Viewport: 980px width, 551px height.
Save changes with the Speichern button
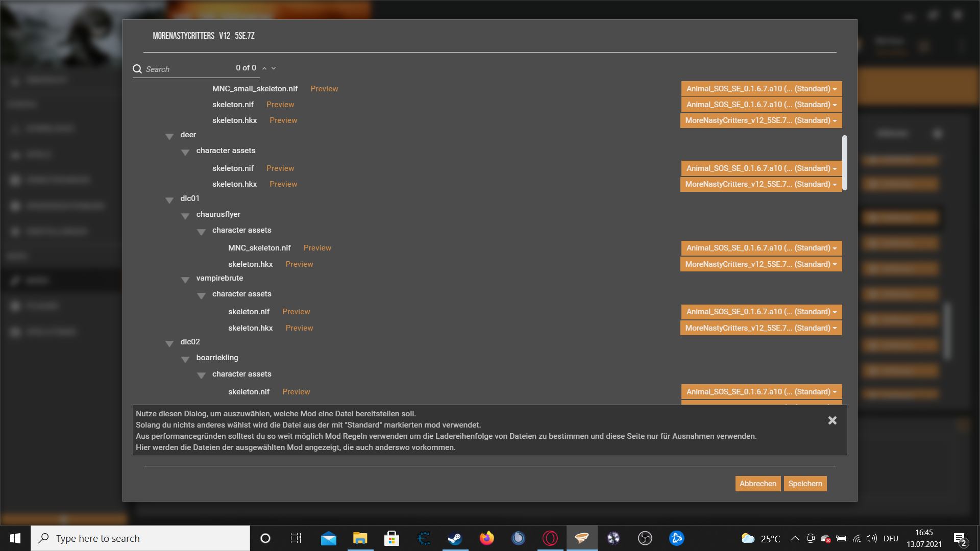(x=805, y=484)
